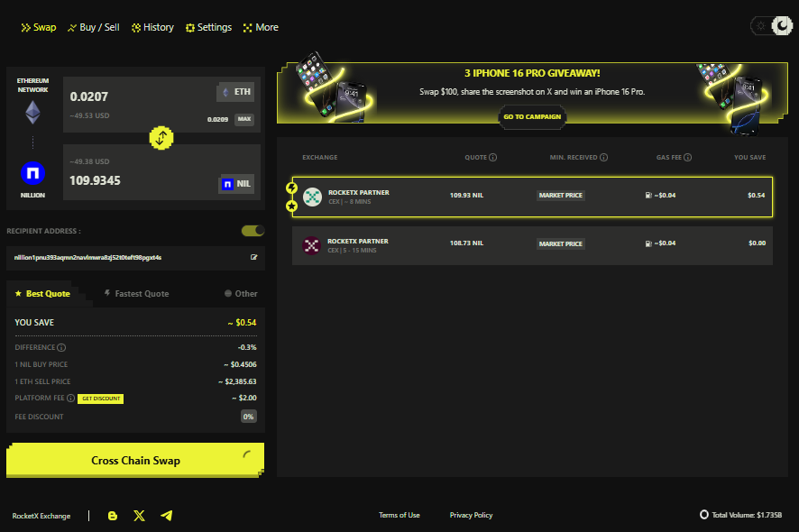799x532 pixels.
Task: Click the ~ $0.4506 NIL buy price
Action: (x=240, y=364)
